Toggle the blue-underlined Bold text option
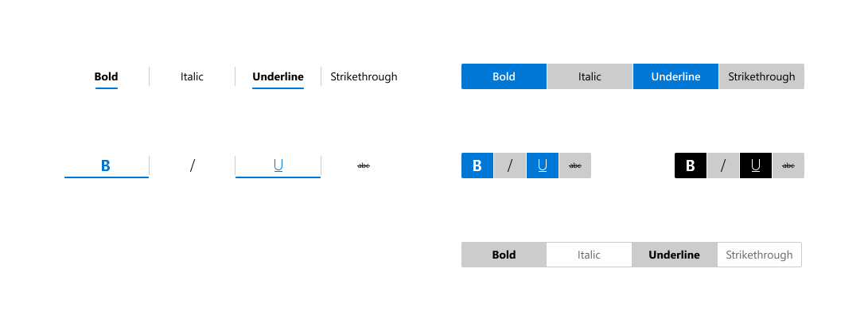Viewport: 868px width, 331px height. (107, 76)
